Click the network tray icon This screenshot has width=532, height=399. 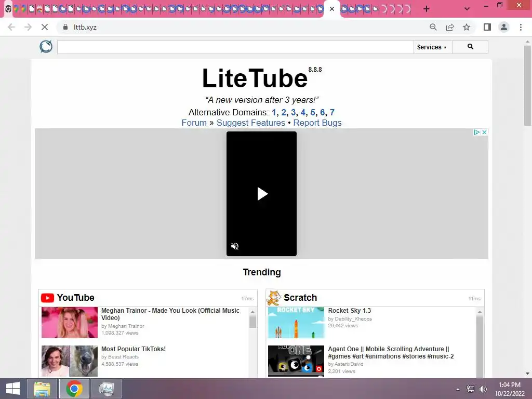(471, 389)
